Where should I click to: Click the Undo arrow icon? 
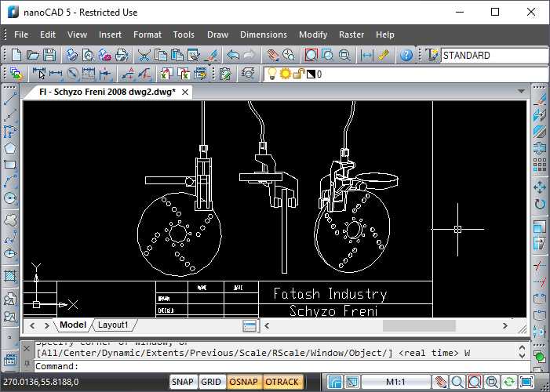click(x=233, y=56)
